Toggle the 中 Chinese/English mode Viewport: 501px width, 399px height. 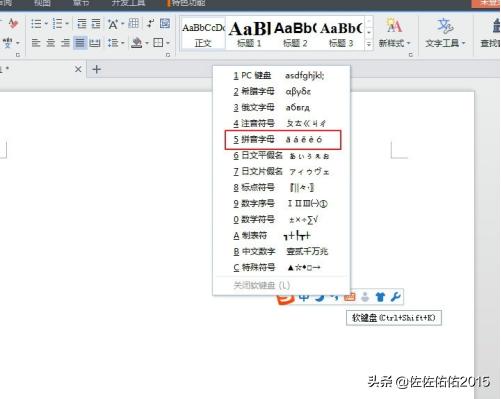click(x=304, y=297)
